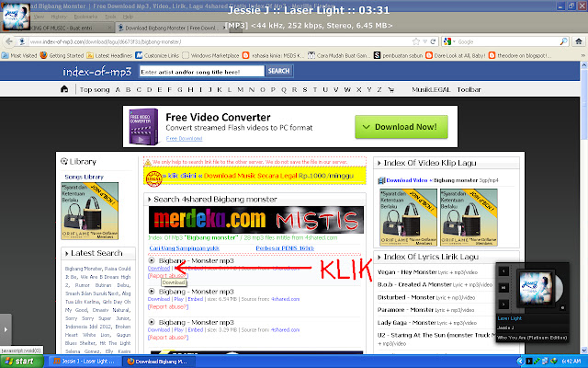588x368 pixels.
Task: Open Lady Gaga - Monster lyric link
Action: click(x=406, y=323)
